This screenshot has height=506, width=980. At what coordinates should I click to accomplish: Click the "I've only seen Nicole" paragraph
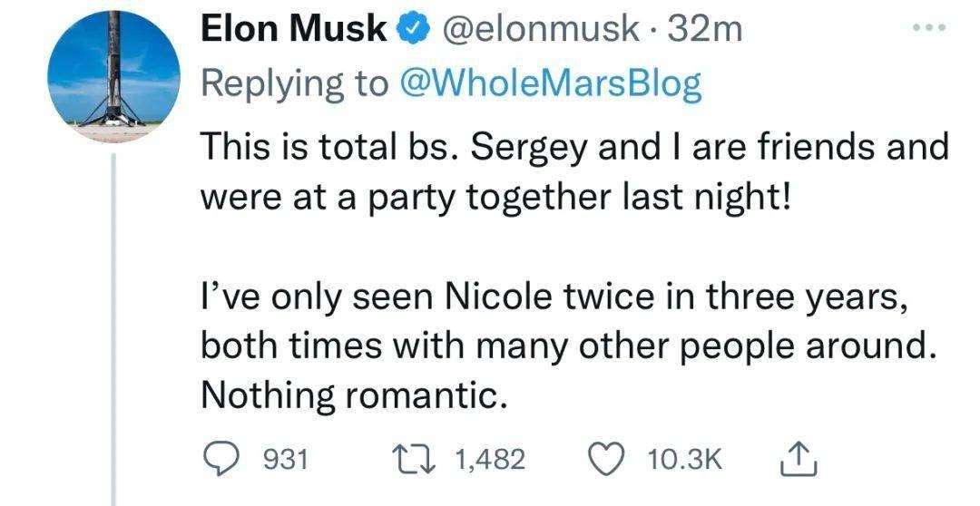tap(554, 296)
